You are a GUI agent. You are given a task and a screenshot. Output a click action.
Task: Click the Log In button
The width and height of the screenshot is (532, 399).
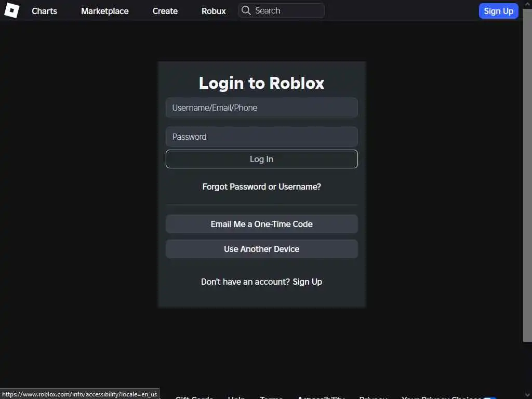point(262,159)
